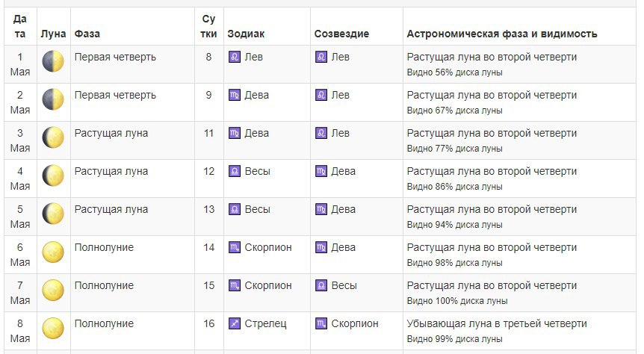The height and width of the screenshot is (354, 644).
Task: Click the Стрелец zodiac text for 8 Мая
Action: click(265, 323)
